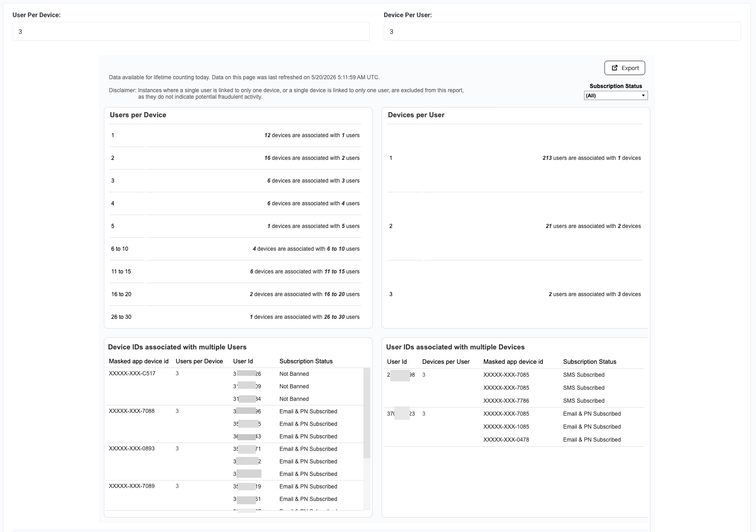Select the '4 devices are associated with 6 to 10 users' row
The width and height of the screenshot is (756, 532).
(x=235, y=249)
